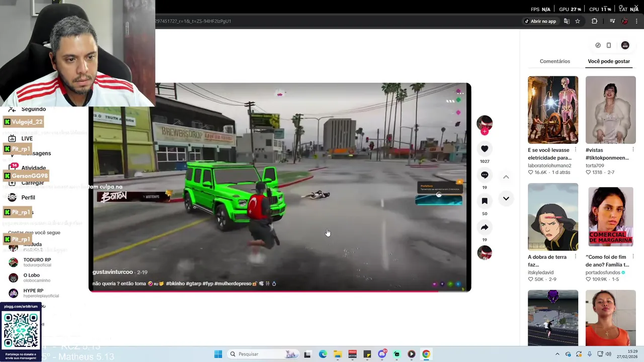Switch to Chrome on the taskbar
The image size is (644, 362).
tap(426, 354)
